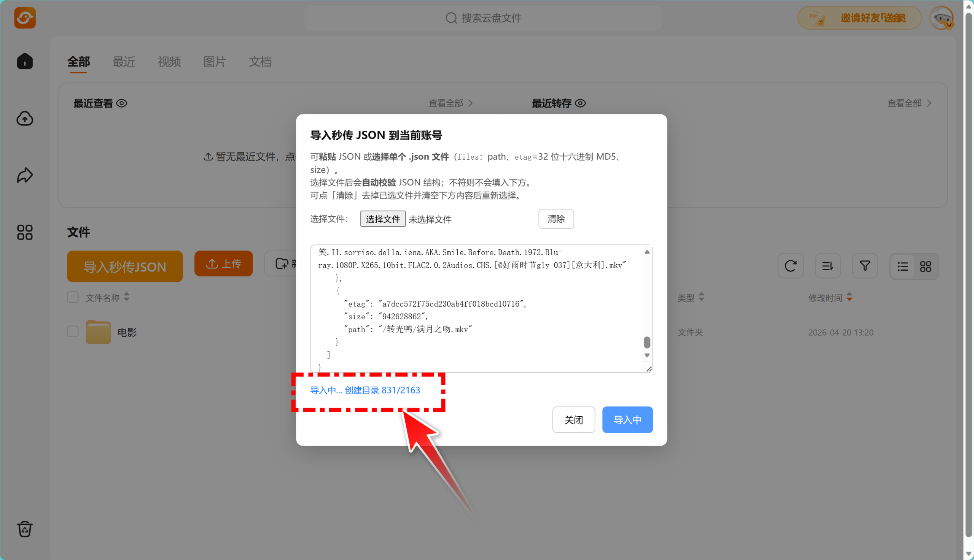
Task: Sort by 类型 column arrows
Action: point(702,297)
